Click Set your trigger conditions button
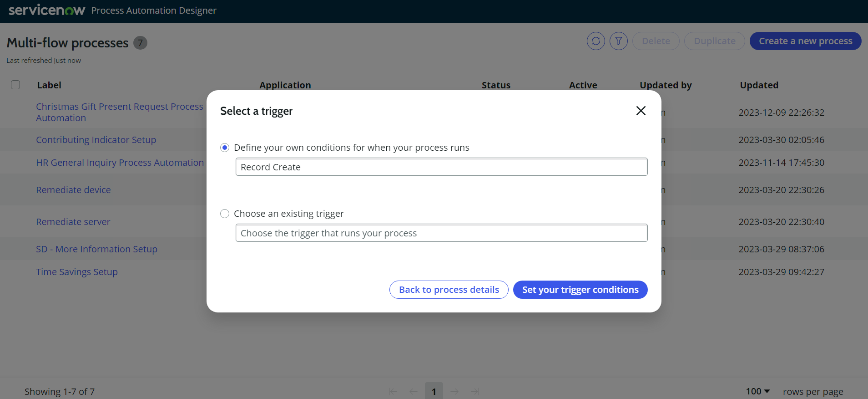 [580, 290]
